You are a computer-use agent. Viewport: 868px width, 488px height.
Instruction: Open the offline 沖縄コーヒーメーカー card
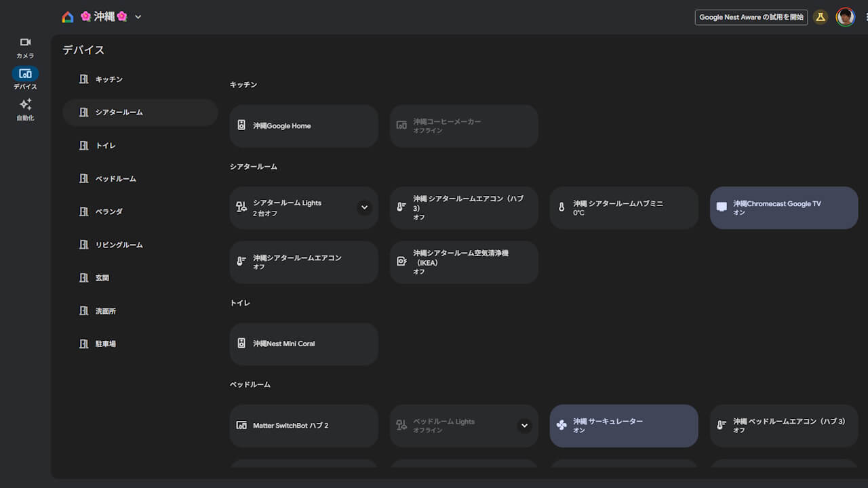coord(464,126)
